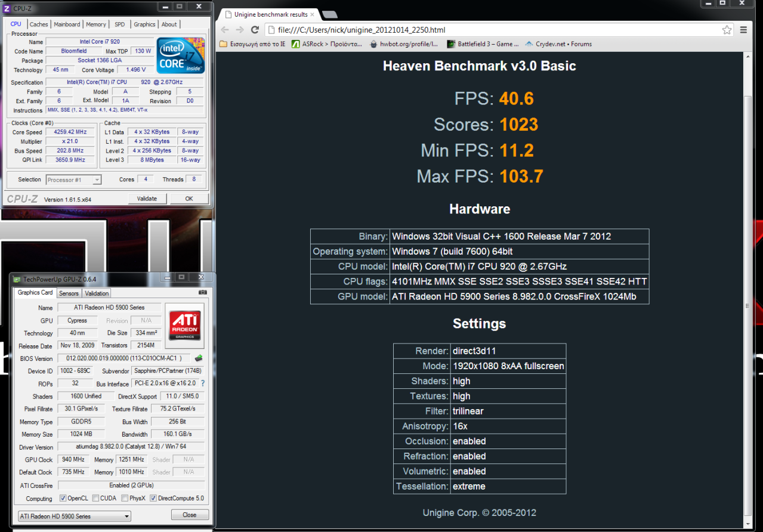Open the Crydev.net Forums bookmark

coord(558,44)
